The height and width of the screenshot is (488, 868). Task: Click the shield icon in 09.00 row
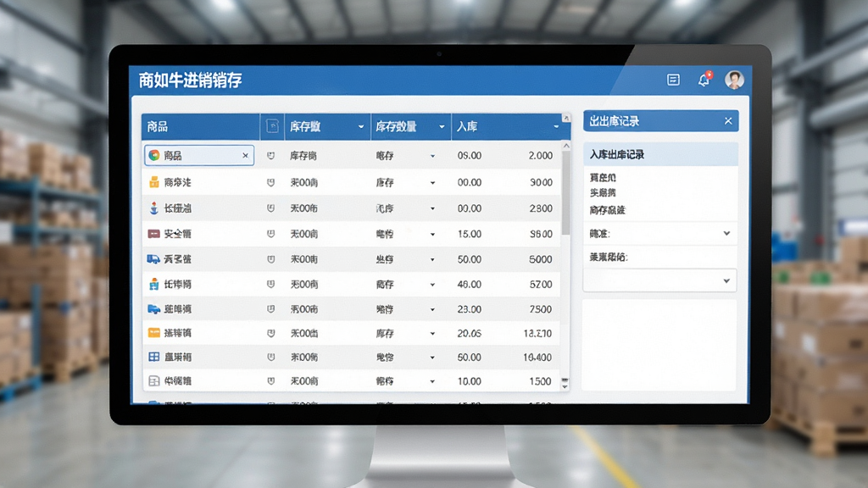[270, 156]
